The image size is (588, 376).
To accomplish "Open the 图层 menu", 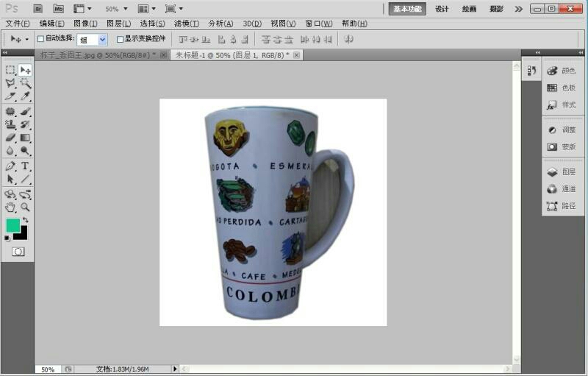I will click(x=119, y=24).
